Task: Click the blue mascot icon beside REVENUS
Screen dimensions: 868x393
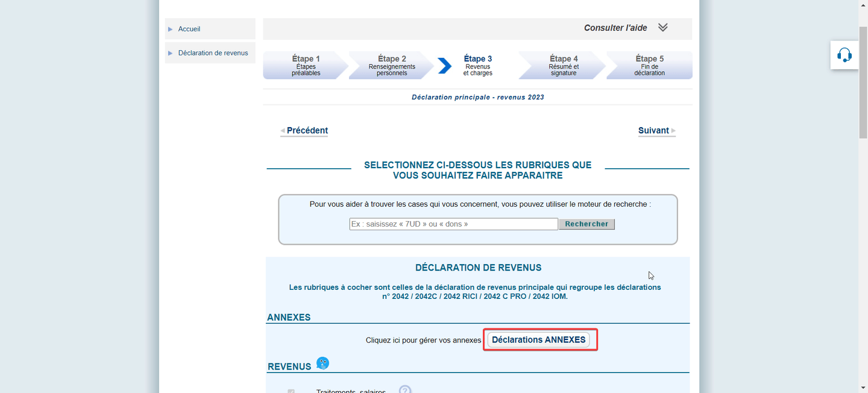Action: coord(323,363)
